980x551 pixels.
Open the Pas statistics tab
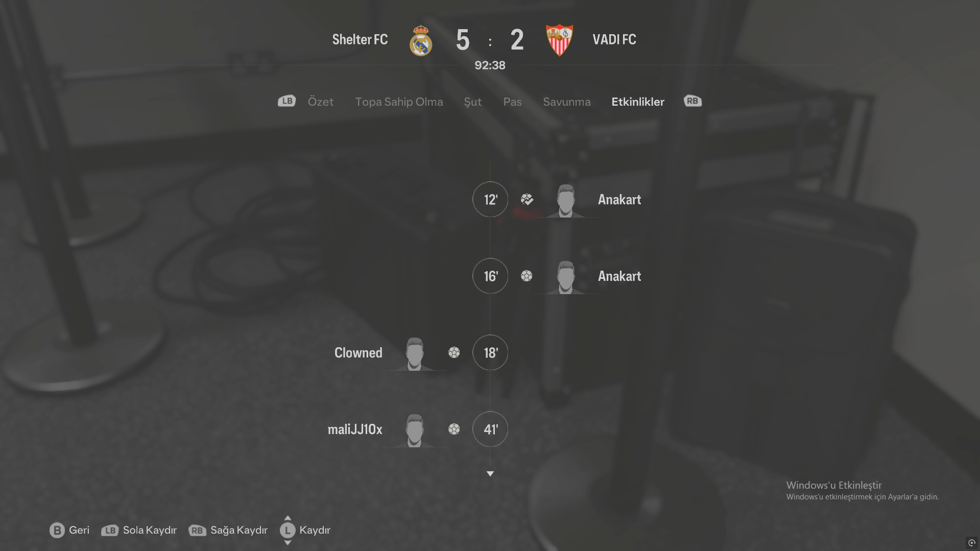click(512, 102)
